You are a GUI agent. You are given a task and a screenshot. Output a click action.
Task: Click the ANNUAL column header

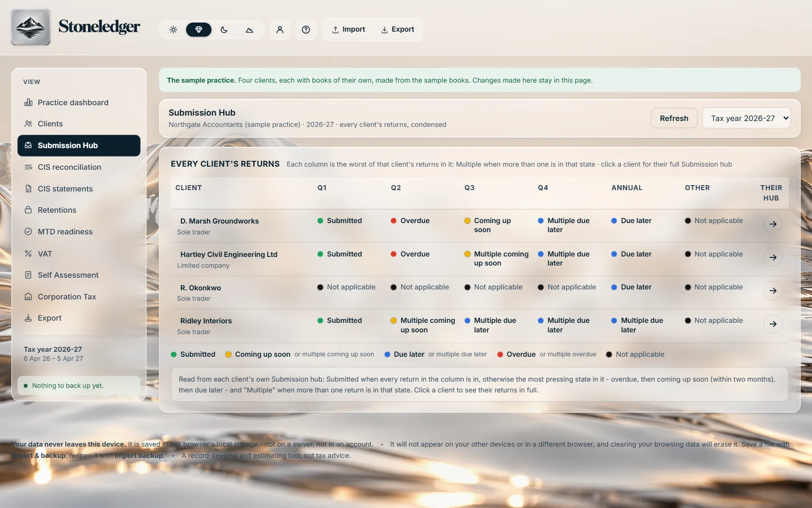(627, 187)
